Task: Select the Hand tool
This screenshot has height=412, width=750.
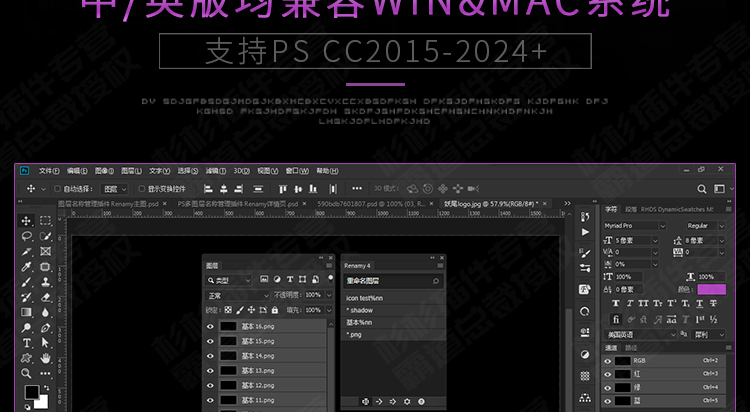Action: click(45, 358)
